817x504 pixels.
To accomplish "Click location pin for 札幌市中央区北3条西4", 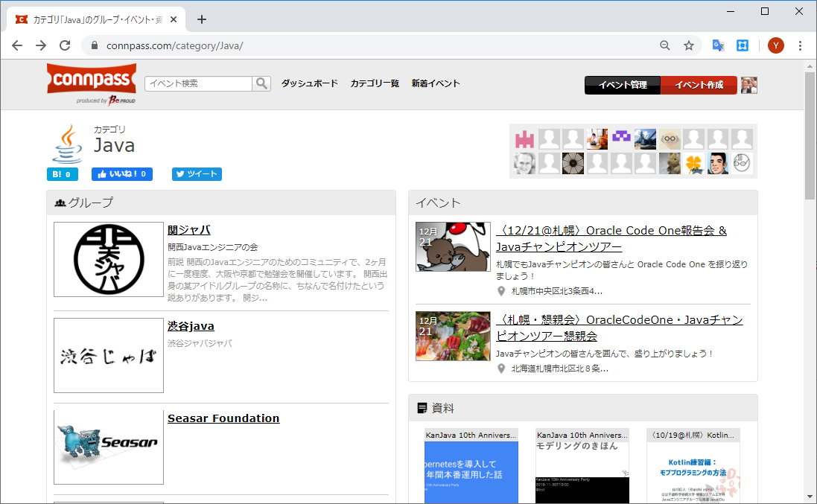I will 501,291.
